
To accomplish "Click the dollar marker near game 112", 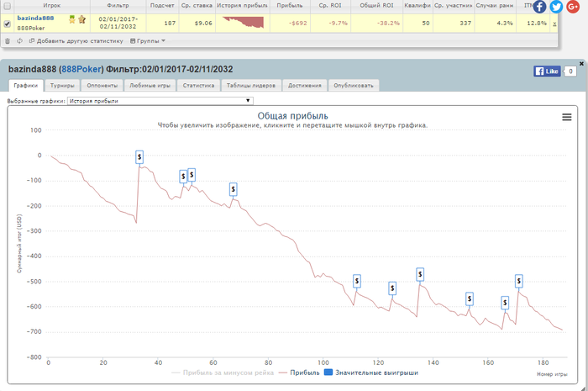I will (357, 281).
